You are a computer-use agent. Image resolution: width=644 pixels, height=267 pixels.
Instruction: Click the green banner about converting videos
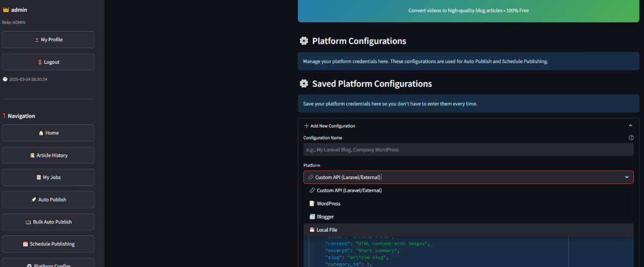point(469,11)
